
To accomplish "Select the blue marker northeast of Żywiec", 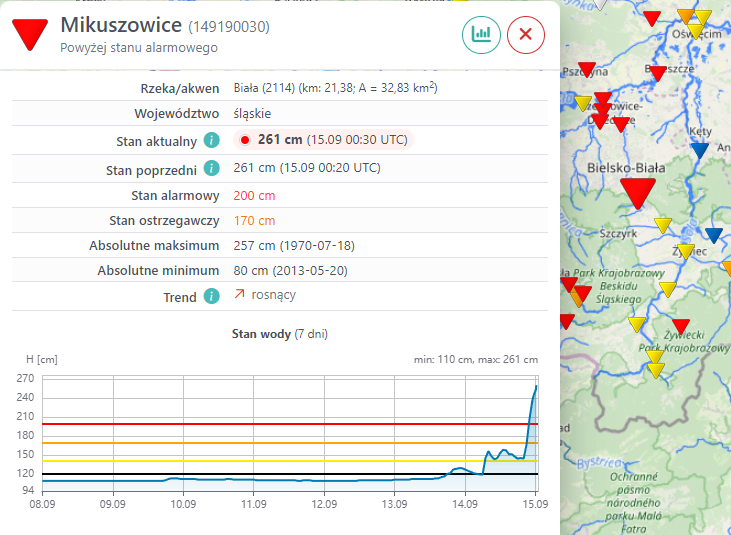I will [714, 235].
